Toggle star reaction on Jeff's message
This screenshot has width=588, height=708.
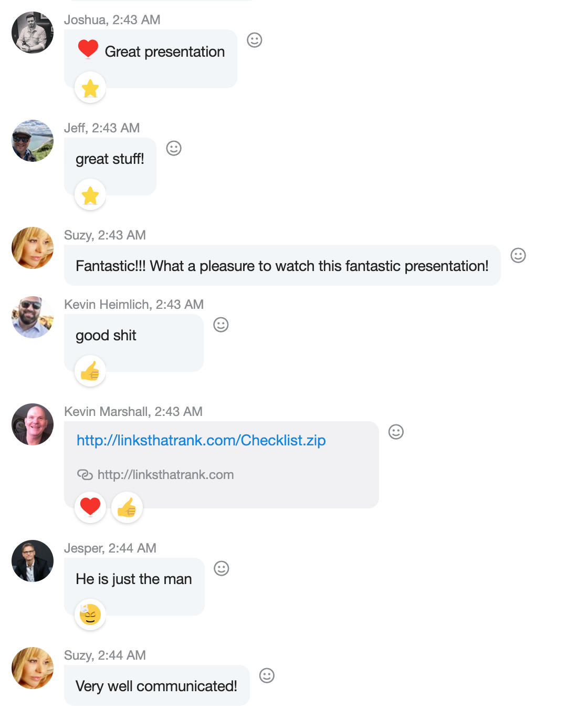point(90,195)
